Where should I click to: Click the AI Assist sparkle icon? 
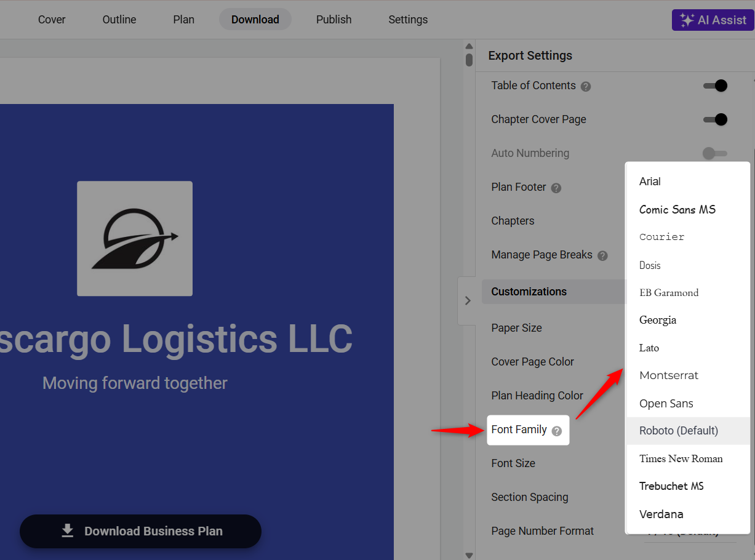687,20
